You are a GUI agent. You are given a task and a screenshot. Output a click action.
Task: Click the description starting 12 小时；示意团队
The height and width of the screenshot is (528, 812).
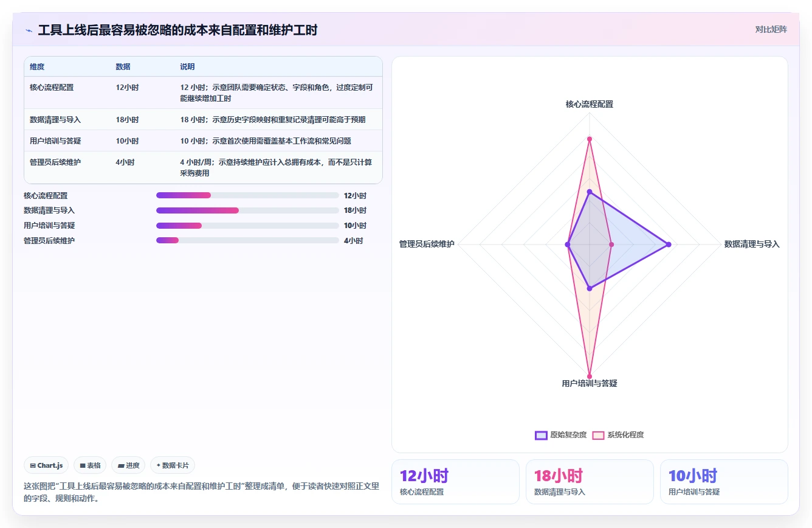click(277, 93)
